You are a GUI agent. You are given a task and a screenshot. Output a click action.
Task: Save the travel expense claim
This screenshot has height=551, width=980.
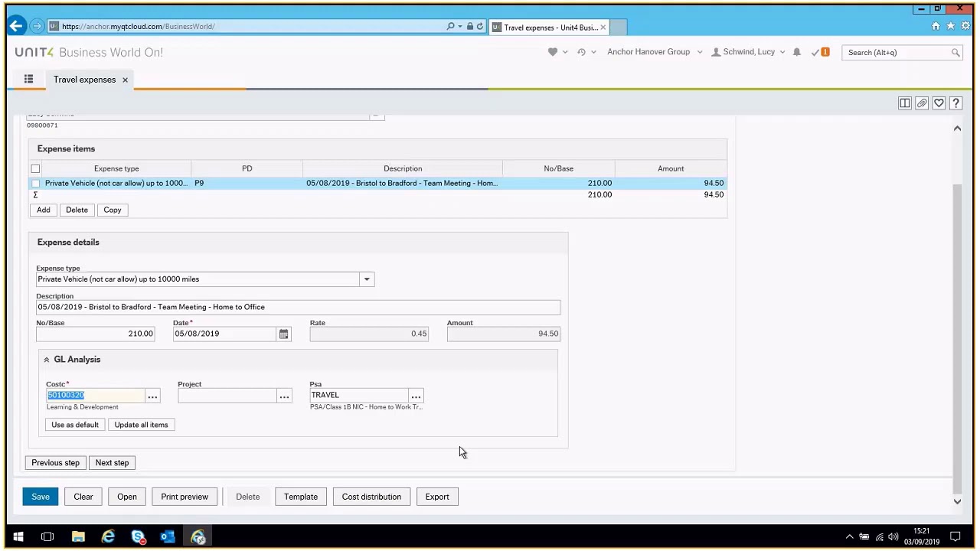pos(41,497)
